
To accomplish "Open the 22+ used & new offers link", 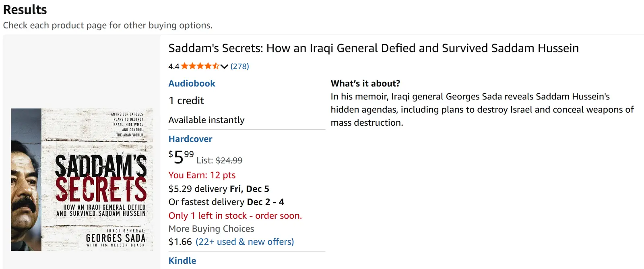I will (x=245, y=242).
